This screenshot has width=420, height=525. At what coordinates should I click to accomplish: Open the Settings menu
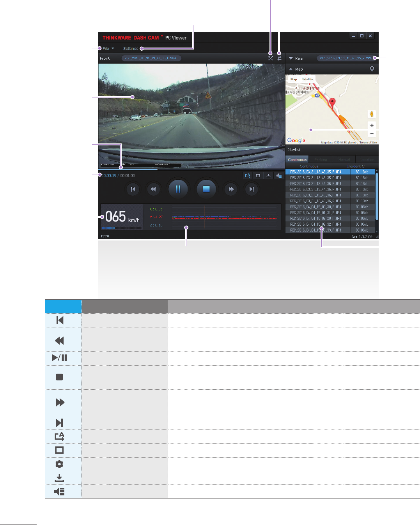point(131,48)
